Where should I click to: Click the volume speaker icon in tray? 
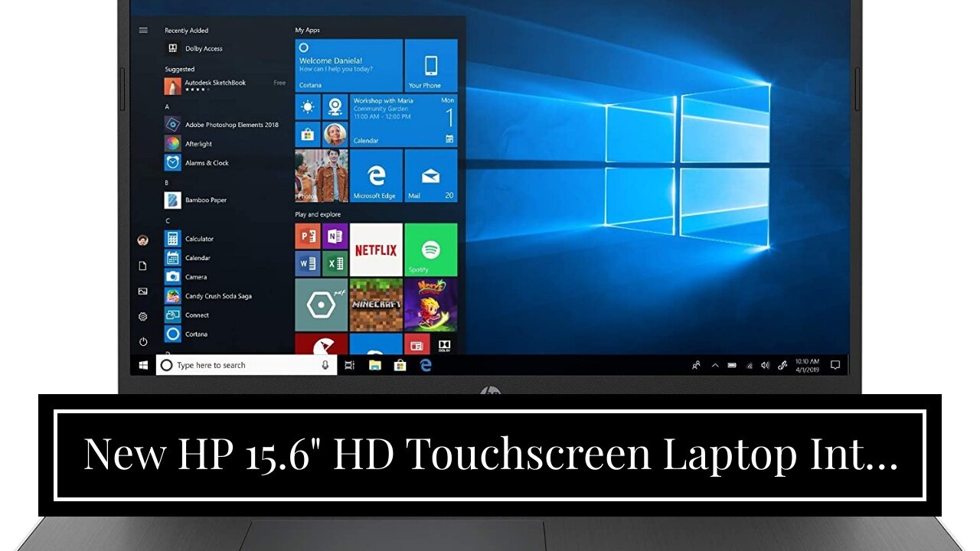pyautogui.click(x=765, y=365)
